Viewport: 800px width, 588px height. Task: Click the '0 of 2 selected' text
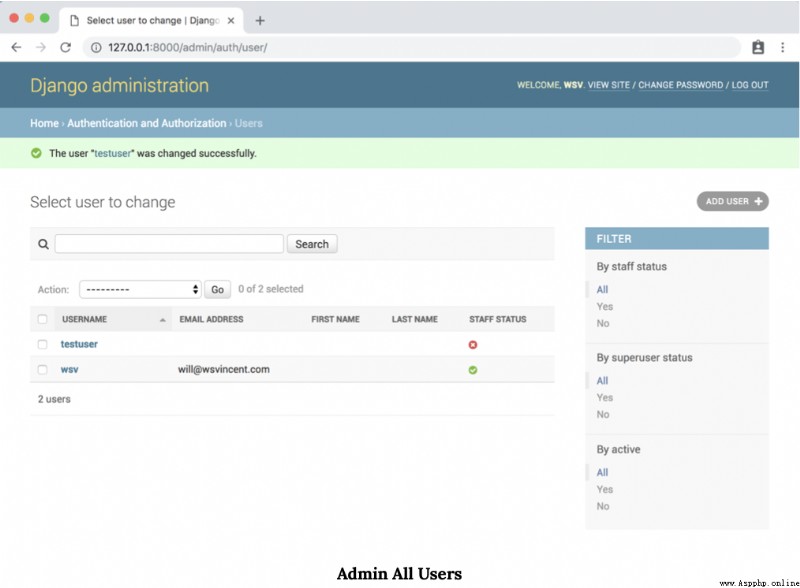click(x=271, y=289)
